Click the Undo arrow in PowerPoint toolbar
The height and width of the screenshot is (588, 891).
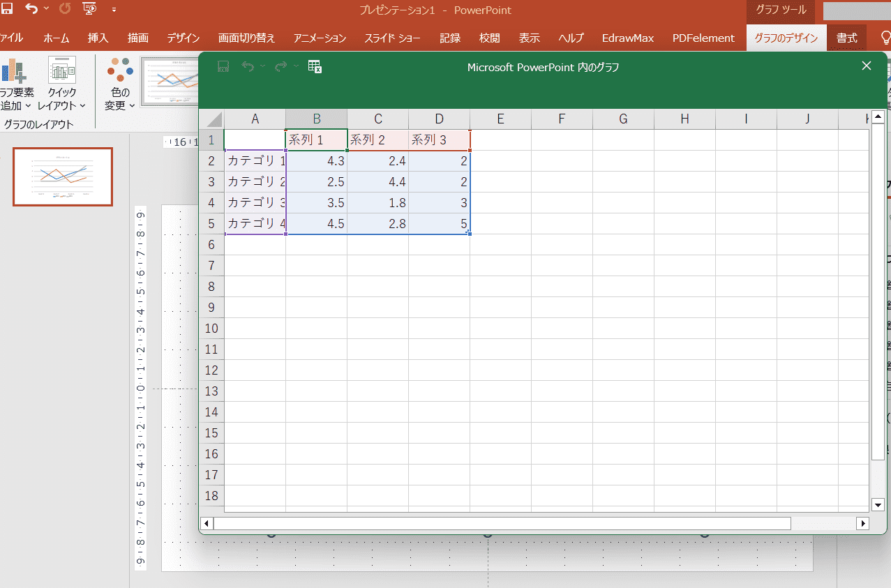click(x=31, y=10)
